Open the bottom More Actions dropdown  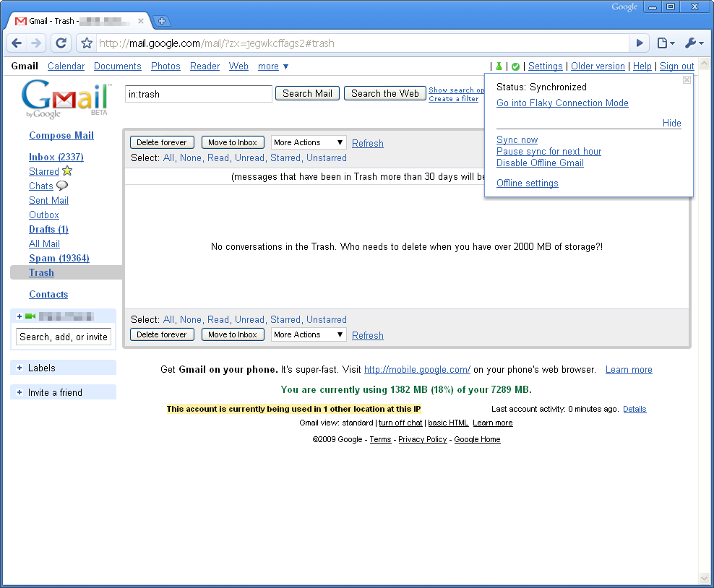coord(309,334)
